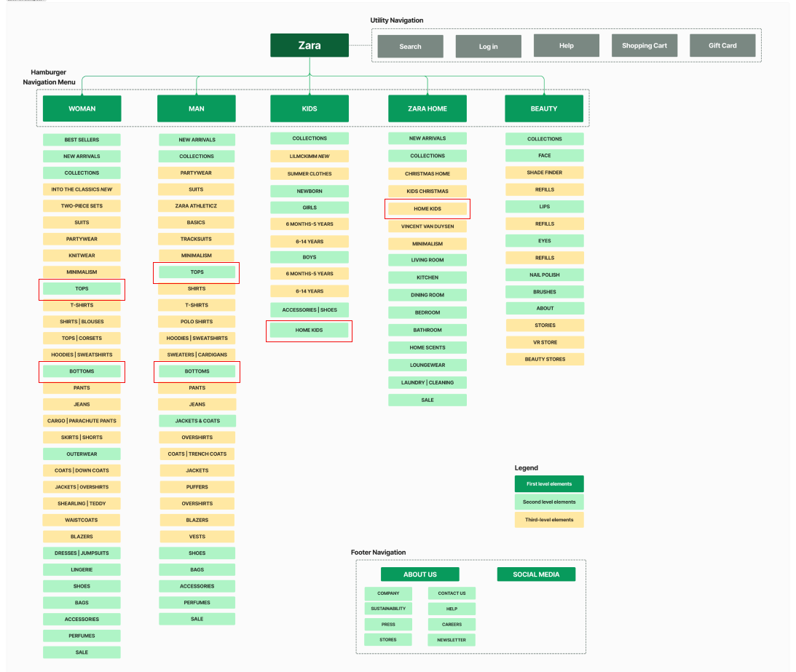Select the CONTACT US footer item
This screenshot has height=672, width=796.
(x=452, y=593)
